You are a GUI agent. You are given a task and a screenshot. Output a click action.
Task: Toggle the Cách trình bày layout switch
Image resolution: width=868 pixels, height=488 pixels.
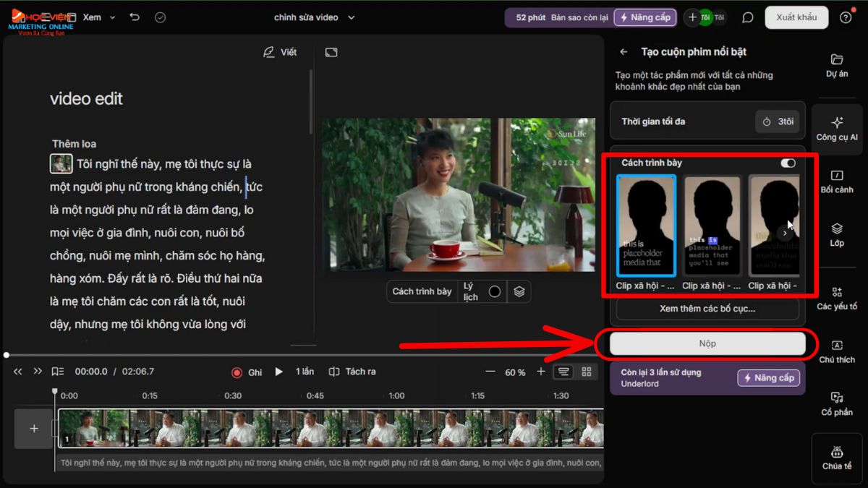(x=788, y=163)
